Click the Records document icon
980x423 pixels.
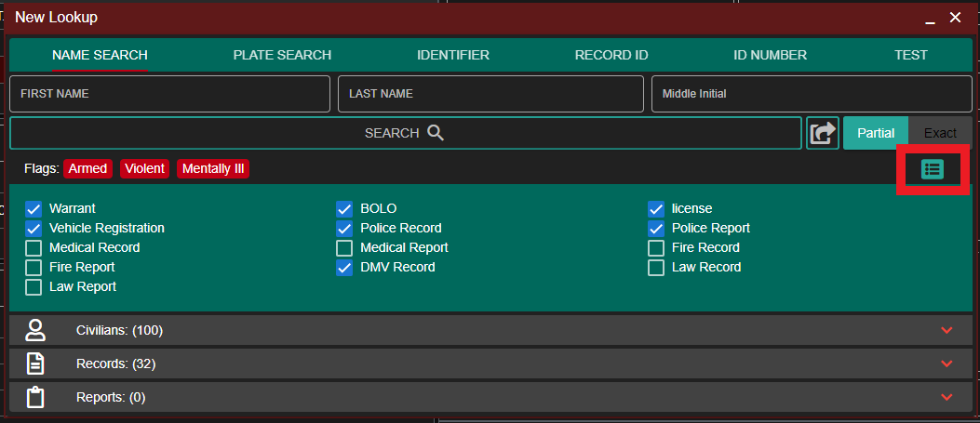35,364
